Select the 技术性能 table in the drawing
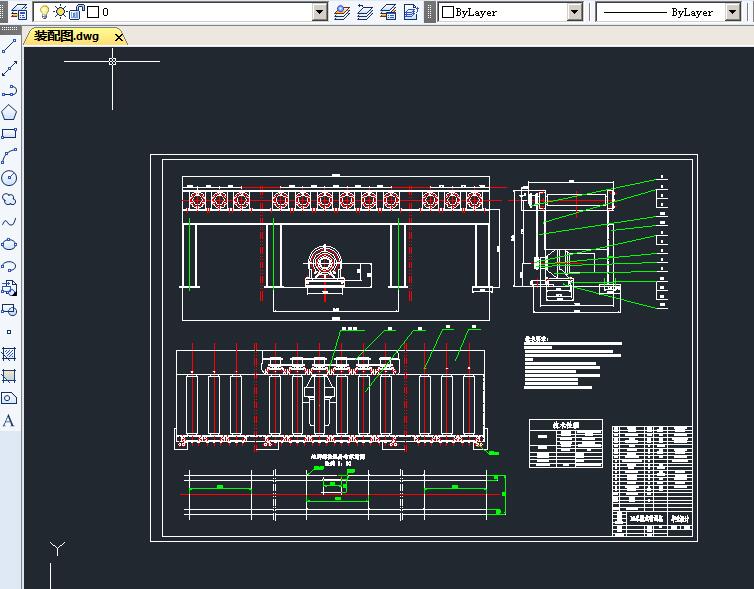754x589 pixels. 566,443
